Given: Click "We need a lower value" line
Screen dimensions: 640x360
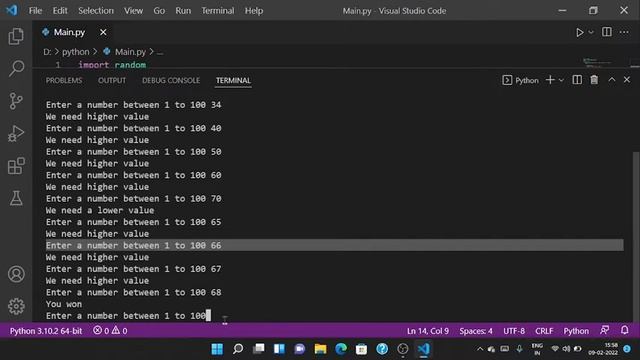Looking at the screenshot, I should tap(100, 210).
